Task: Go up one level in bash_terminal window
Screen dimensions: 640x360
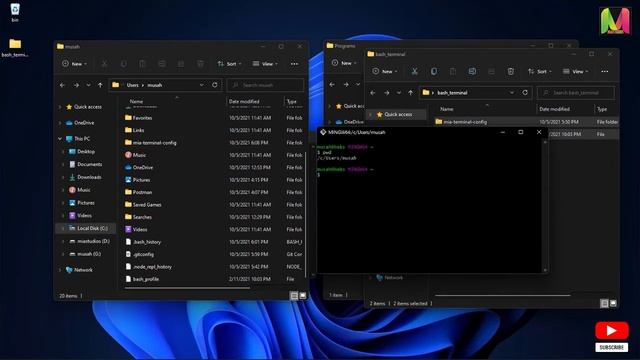Action: [411, 93]
